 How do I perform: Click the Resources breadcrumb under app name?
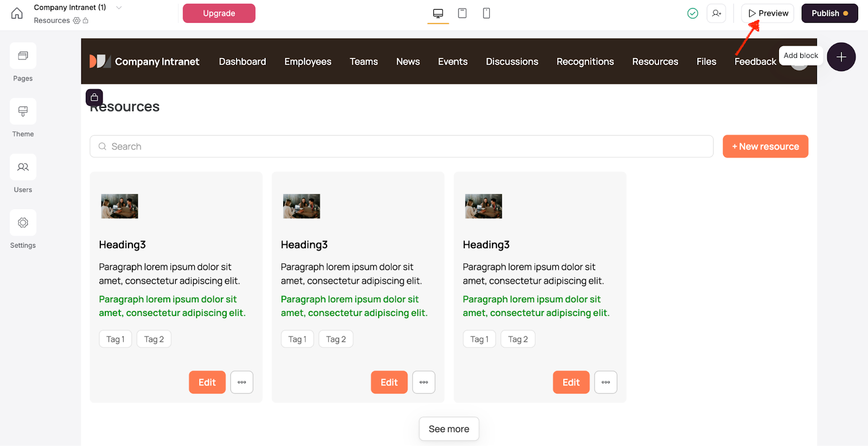pos(52,21)
